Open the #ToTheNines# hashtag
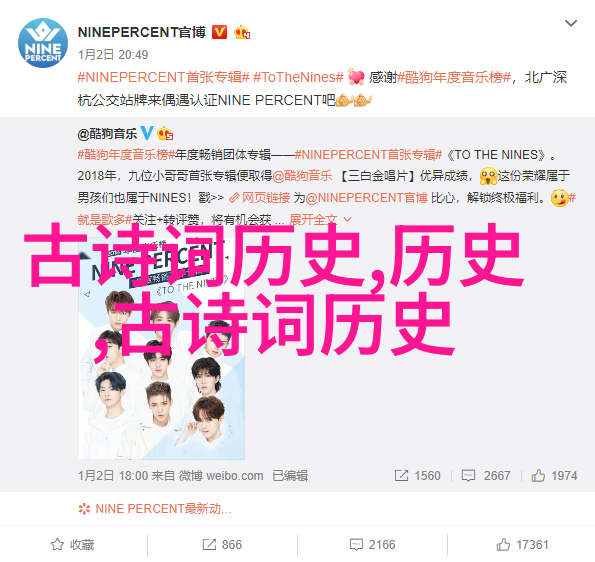Image resolution: width=595 pixels, height=562 pixels. [x=298, y=77]
